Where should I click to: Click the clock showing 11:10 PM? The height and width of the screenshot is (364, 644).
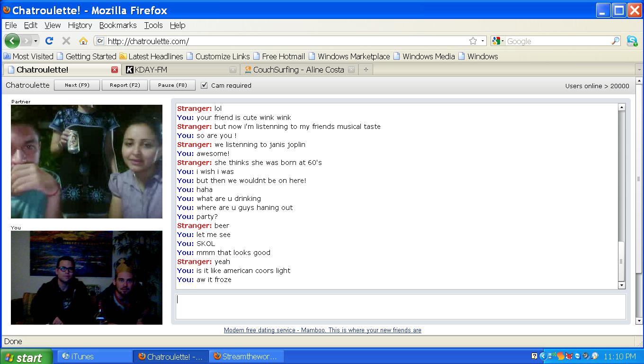pyautogui.click(x=620, y=356)
